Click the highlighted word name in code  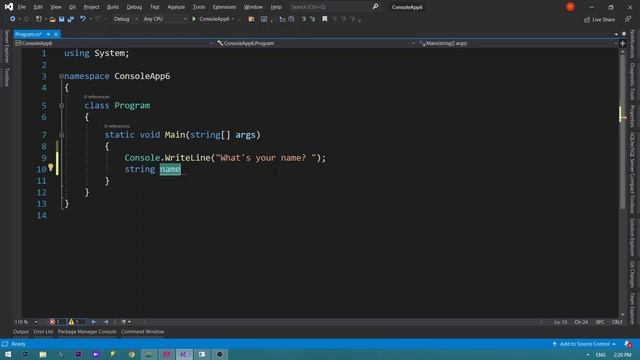[x=170, y=169]
